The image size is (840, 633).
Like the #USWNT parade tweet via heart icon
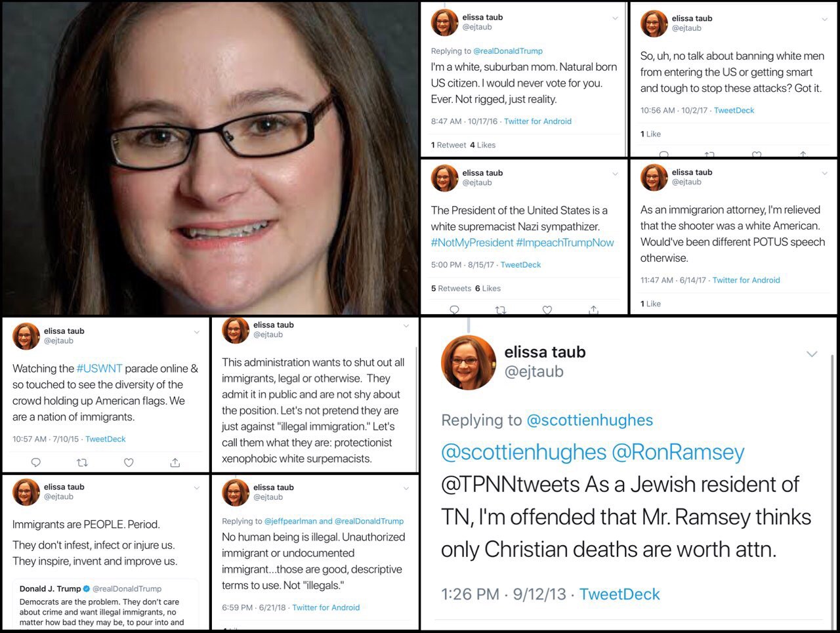[129, 462]
